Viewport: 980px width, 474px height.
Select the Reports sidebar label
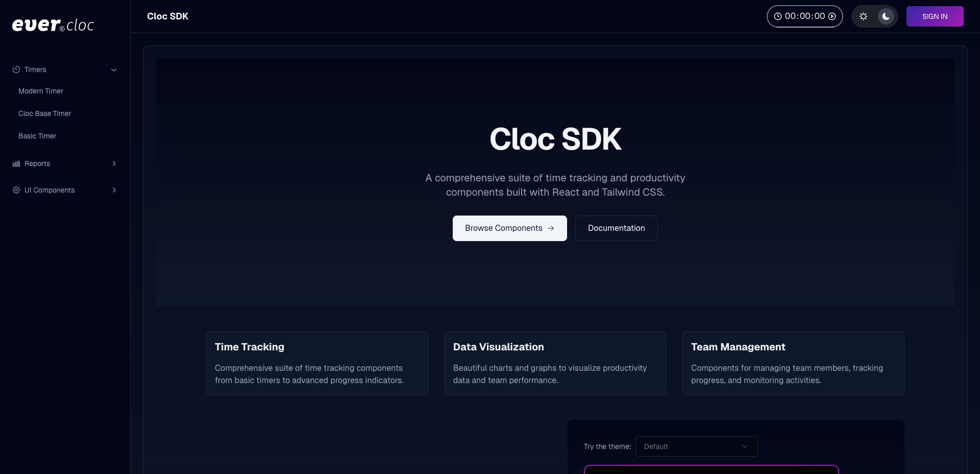click(x=37, y=163)
